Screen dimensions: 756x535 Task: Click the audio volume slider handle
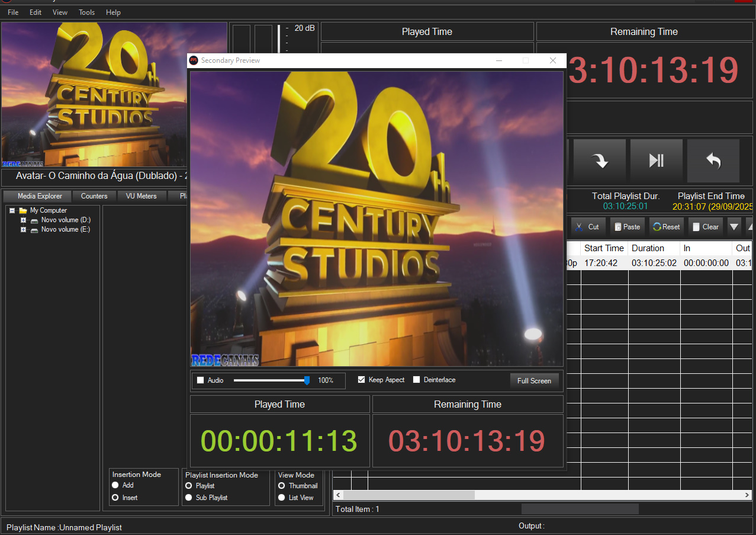(307, 380)
